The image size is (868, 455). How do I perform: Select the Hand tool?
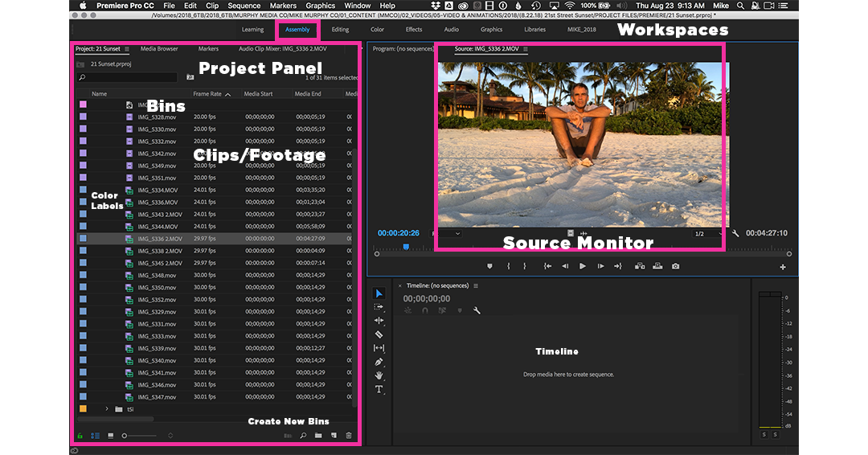coord(379,376)
